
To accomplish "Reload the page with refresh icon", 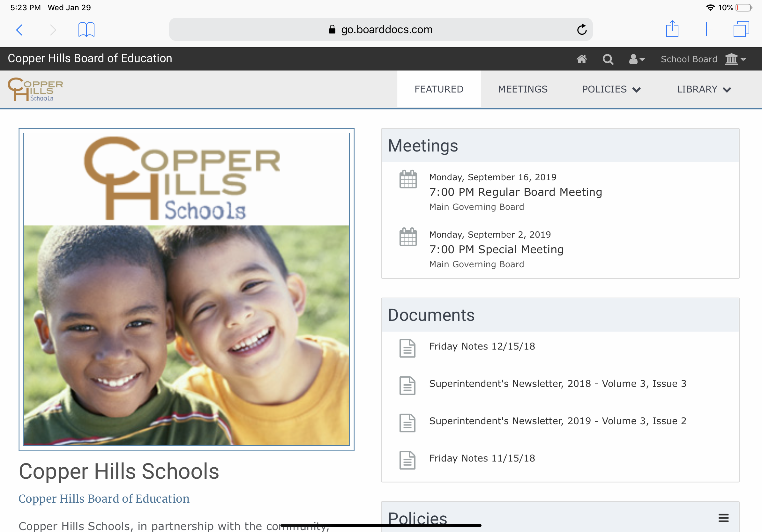I will click(x=581, y=30).
